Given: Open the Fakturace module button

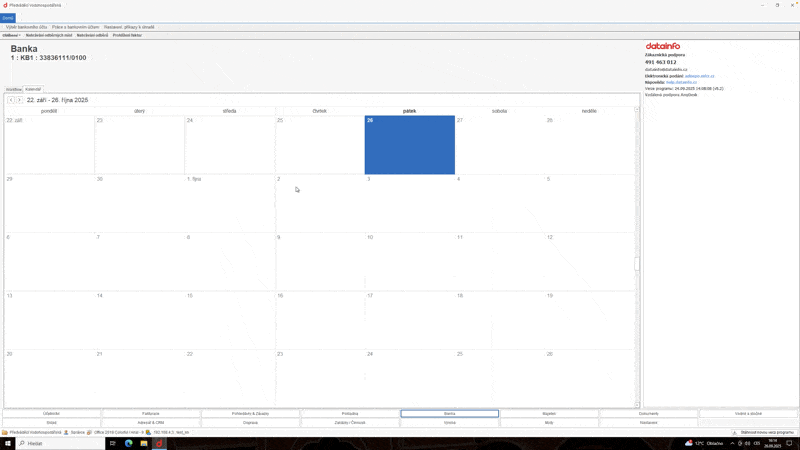Looking at the screenshot, I should [151, 413].
